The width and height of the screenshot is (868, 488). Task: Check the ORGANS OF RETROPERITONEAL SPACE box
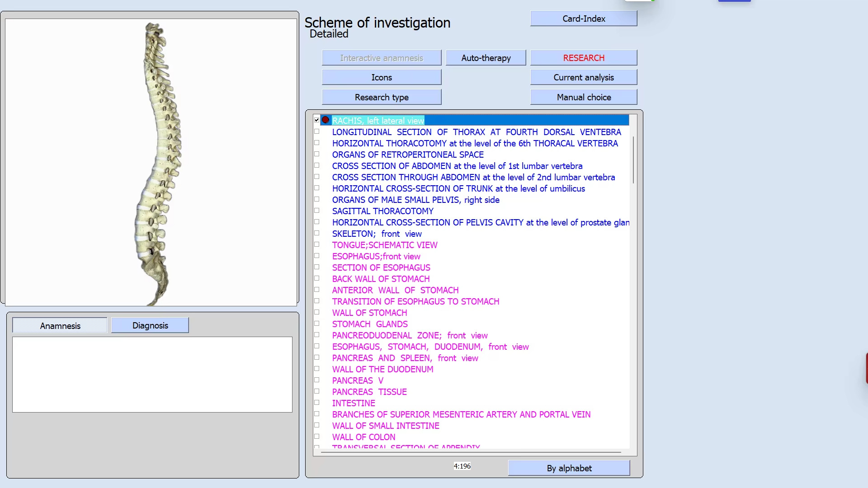pyautogui.click(x=317, y=154)
